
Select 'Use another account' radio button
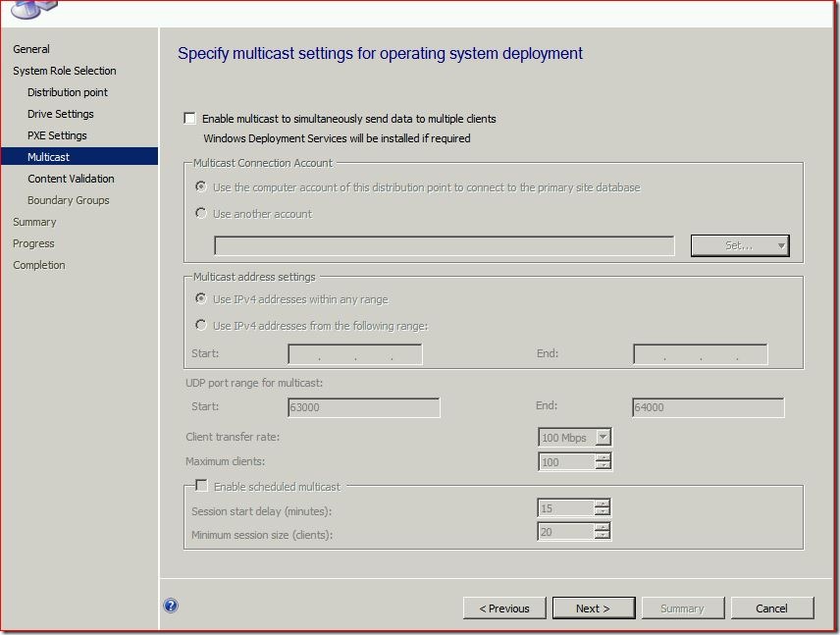tap(201, 213)
